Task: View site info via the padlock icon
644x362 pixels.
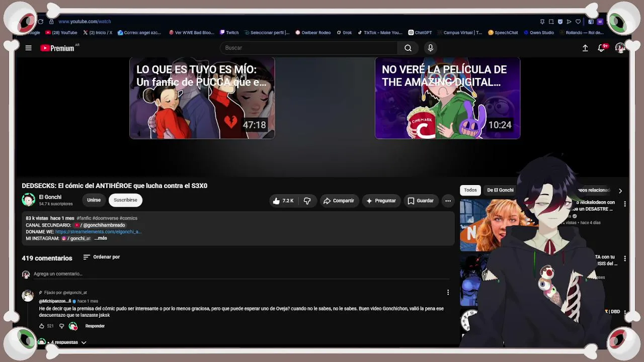Action: coord(51,22)
